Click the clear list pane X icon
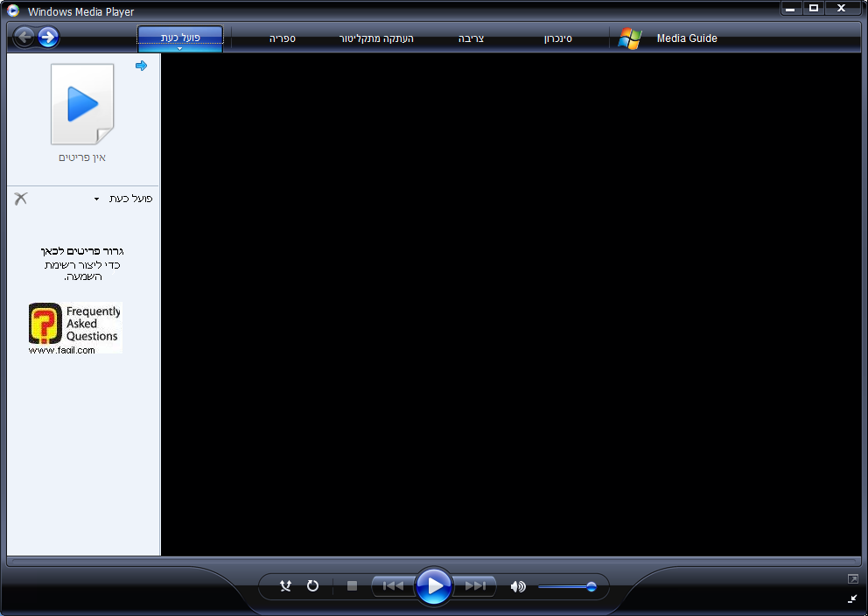This screenshot has width=868, height=616. click(x=21, y=199)
